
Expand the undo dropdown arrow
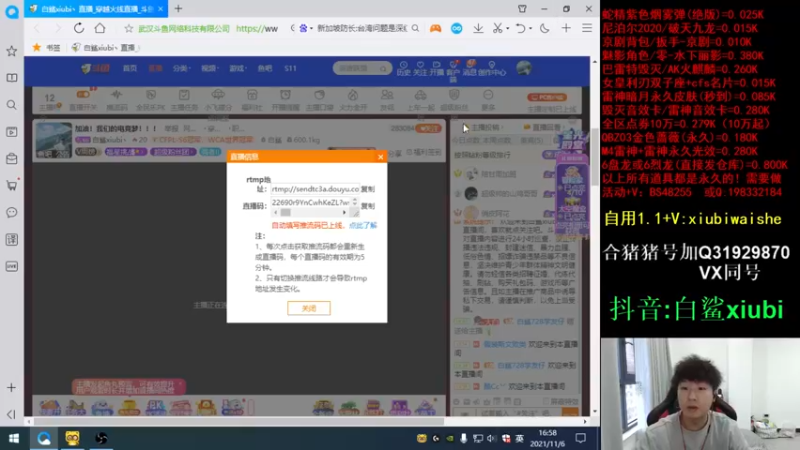tap(530, 29)
